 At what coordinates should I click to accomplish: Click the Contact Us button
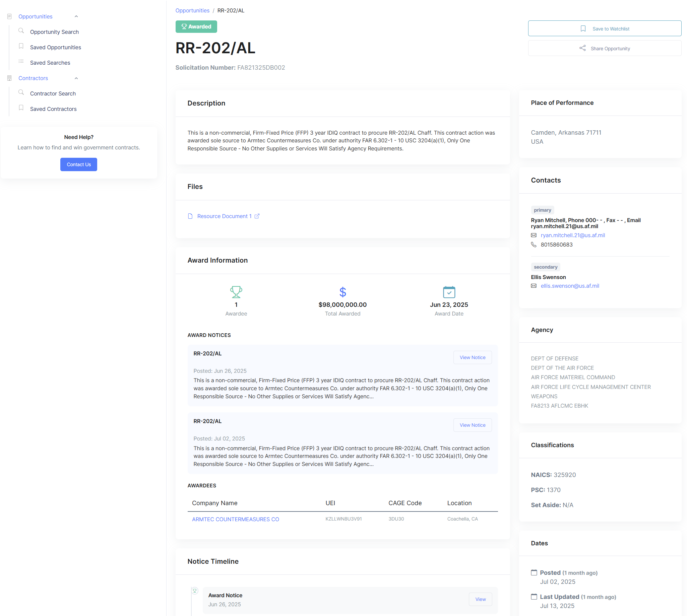coord(78,164)
